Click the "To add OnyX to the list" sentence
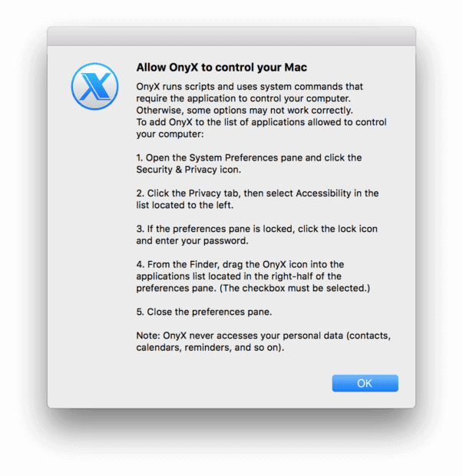Screen dimensions: 463x476 (x=261, y=123)
